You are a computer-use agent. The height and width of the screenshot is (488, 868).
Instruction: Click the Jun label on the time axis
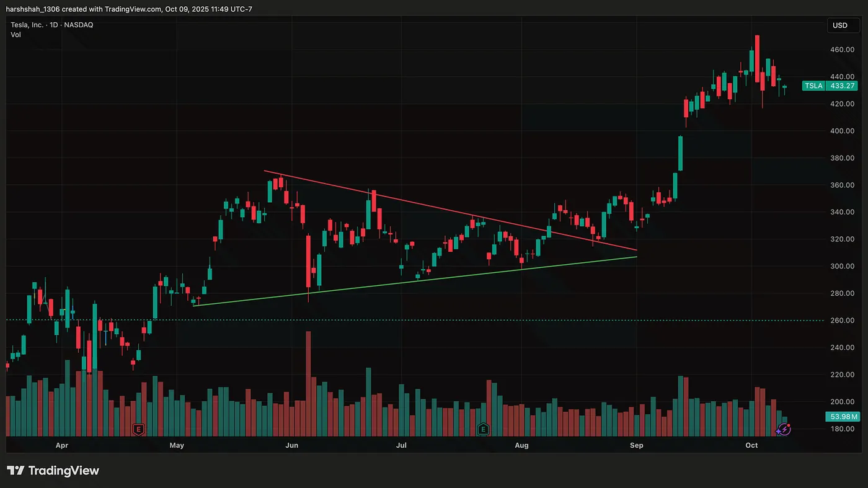(292, 445)
